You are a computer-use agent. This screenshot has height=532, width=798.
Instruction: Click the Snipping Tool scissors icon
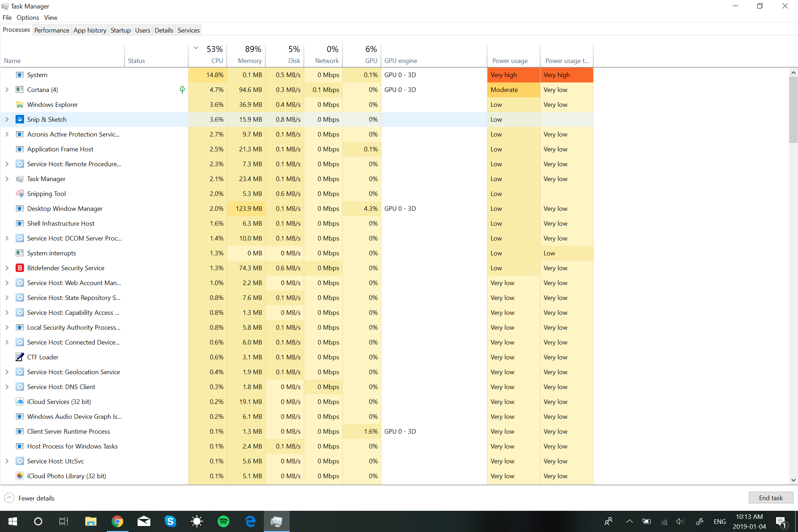(20, 194)
